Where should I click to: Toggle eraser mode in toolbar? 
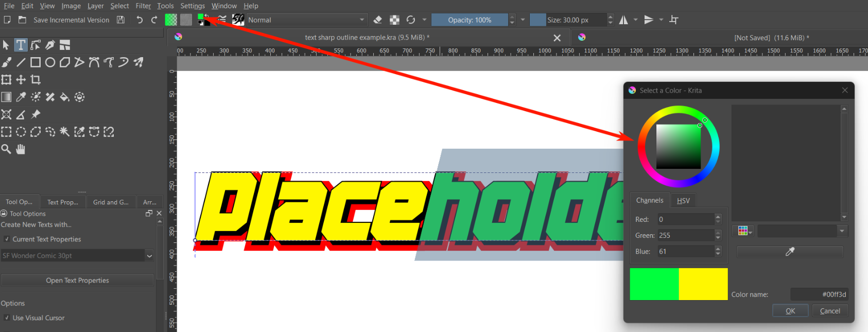[378, 20]
